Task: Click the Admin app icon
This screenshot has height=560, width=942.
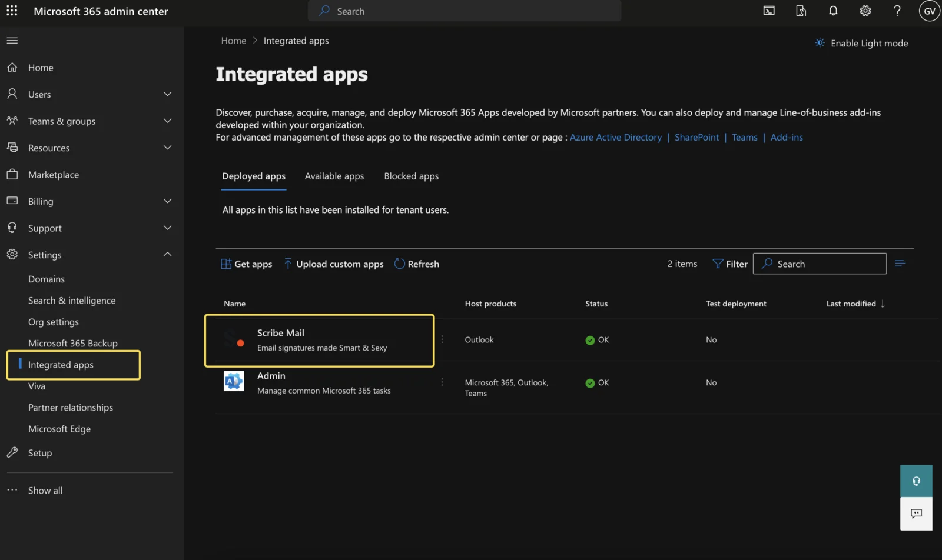Action: (x=234, y=381)
